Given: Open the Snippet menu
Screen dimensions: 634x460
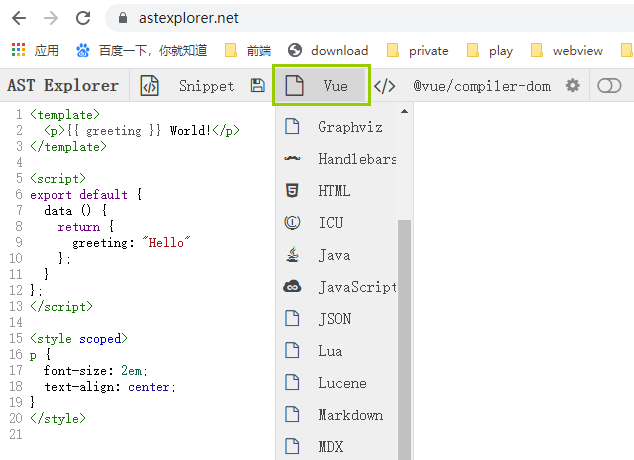Looking at the screenshot, I should tap(206, 86).
